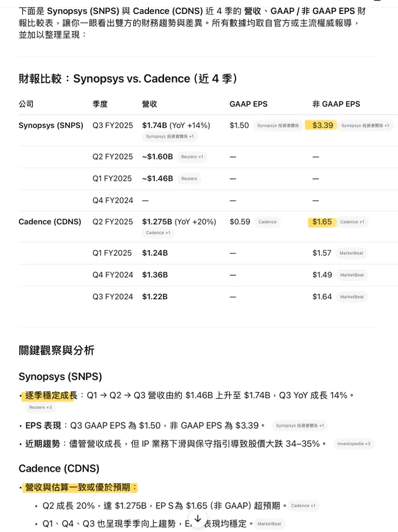
Task: Open the Reuters +3 source chip
Action: click(x=40, y=407)
